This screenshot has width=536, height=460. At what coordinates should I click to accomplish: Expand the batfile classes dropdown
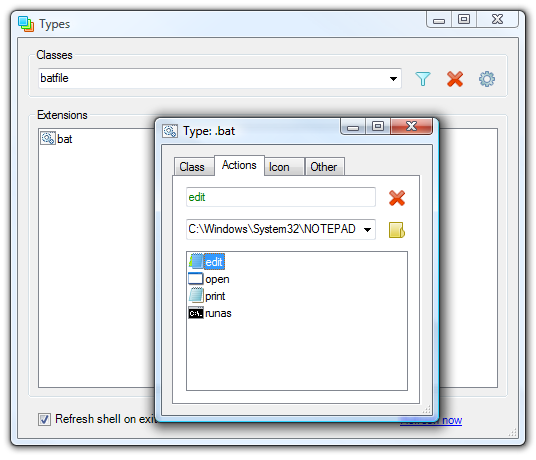tap(393, 79)
